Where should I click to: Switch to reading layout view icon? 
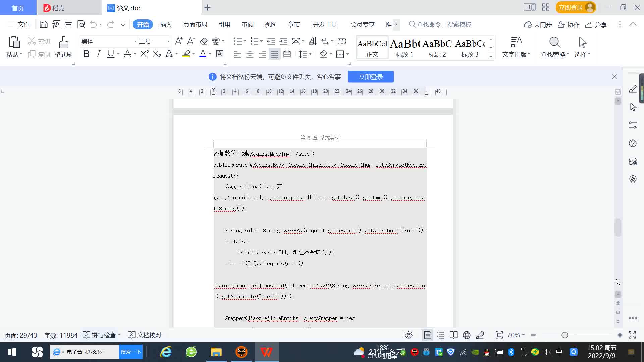tap(453, 335)
